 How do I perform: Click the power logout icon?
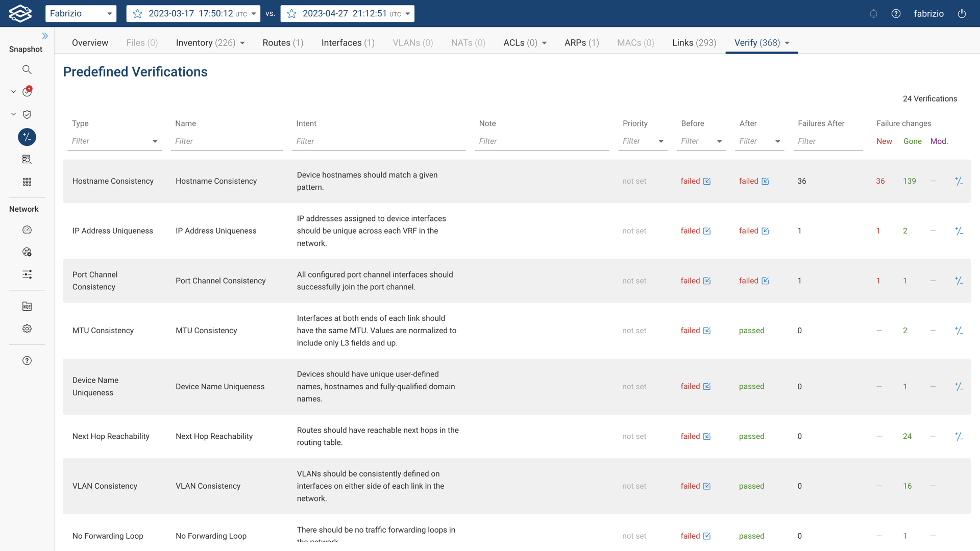click(962, 14)
